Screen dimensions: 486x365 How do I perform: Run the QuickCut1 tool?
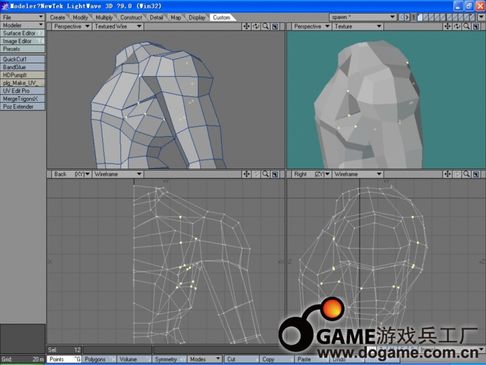[22, 59]
